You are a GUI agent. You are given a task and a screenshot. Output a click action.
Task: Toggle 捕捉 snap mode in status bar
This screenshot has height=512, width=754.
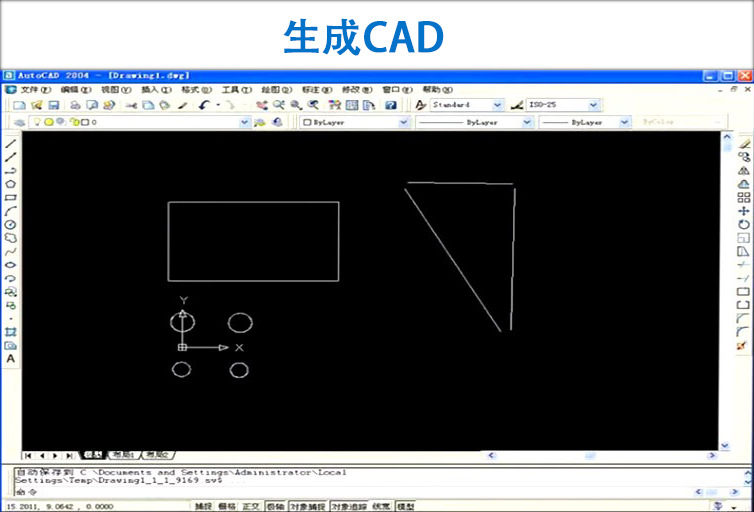pos(203,506)
